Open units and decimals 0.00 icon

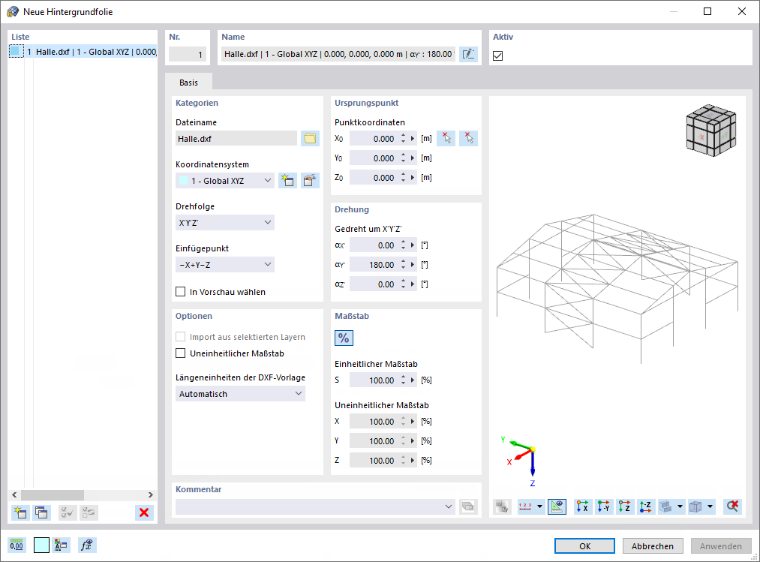point(16,545)
